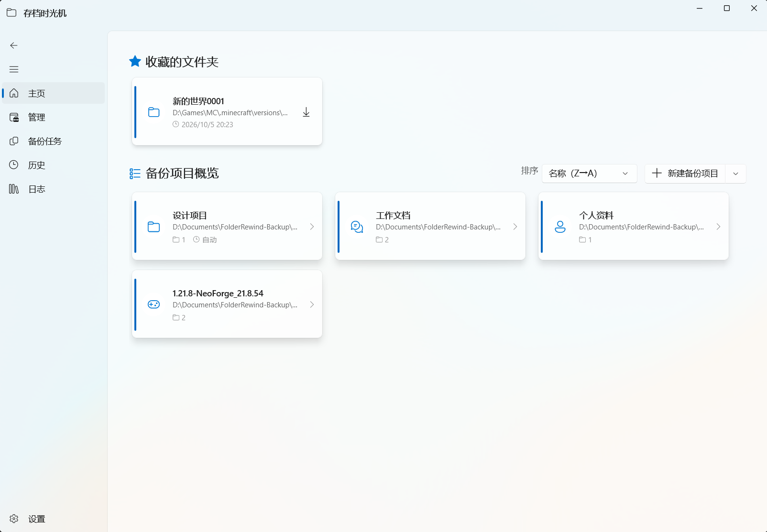Click path text under 1.21.8-NeoForge_21.8.54
The image size is (767, 532).
[235, 305]
